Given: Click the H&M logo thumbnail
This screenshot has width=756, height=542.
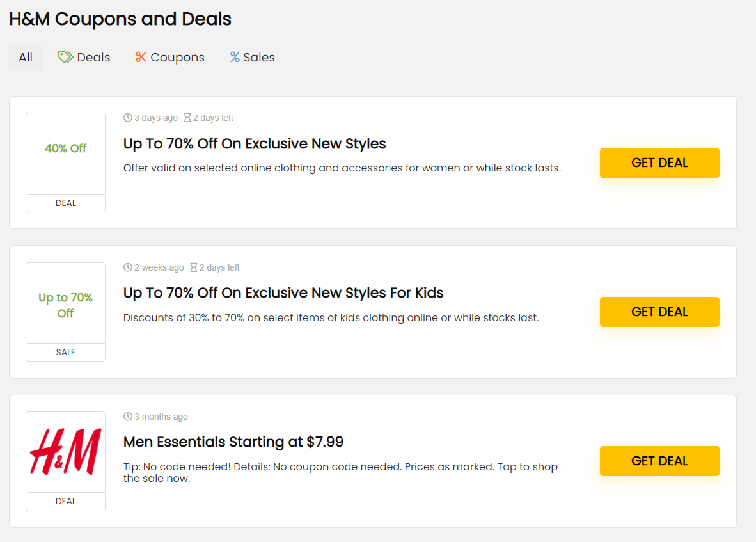Looking at the screenshot, I should (65, 452).
